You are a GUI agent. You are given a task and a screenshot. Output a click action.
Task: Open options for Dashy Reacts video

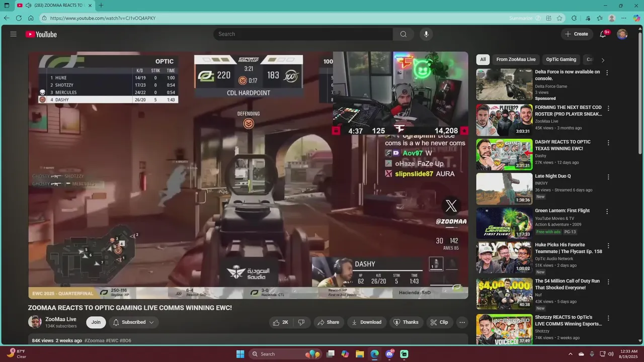608,143
